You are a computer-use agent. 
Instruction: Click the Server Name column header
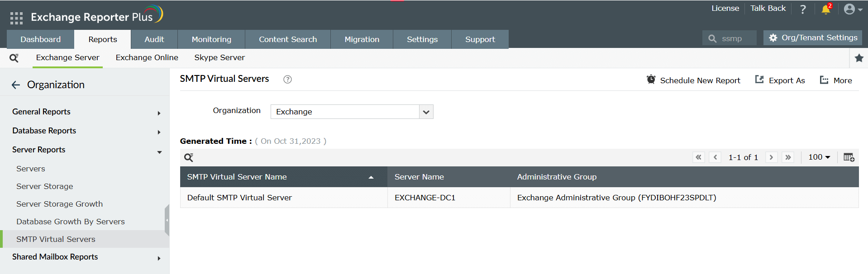point(449,177)
